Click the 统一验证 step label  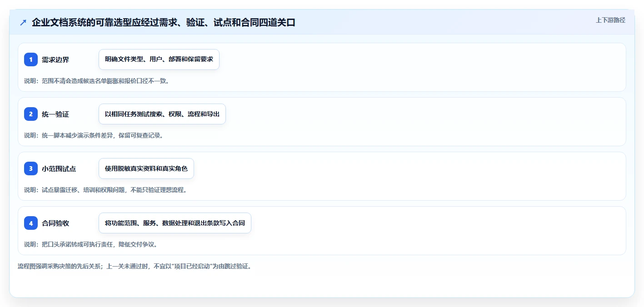point(55,114)
